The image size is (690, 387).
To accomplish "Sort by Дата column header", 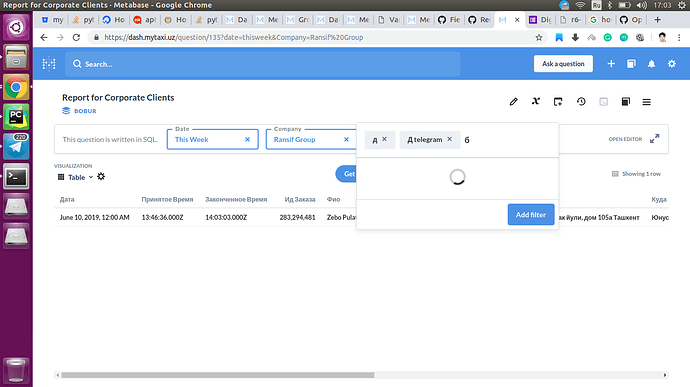I will coord(67,199).
